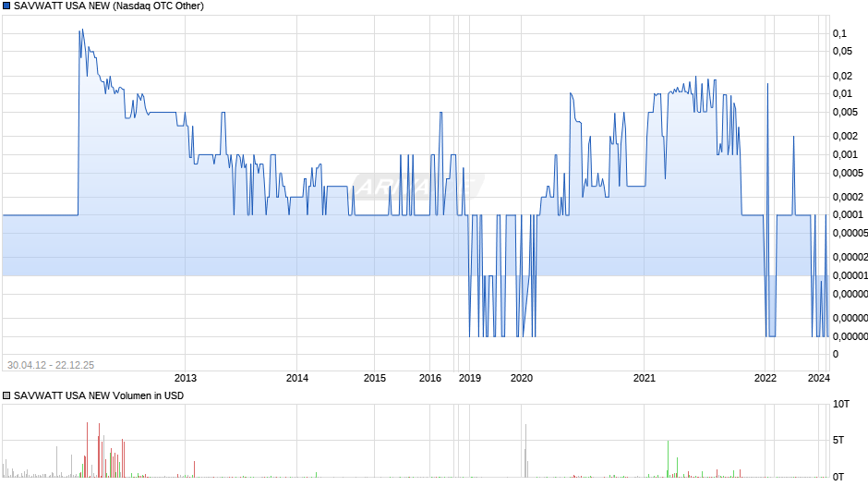This screenshot has height=486, width=868.
Task: Click the 0,05 price axis label
Action: click(x=842, y=52)
